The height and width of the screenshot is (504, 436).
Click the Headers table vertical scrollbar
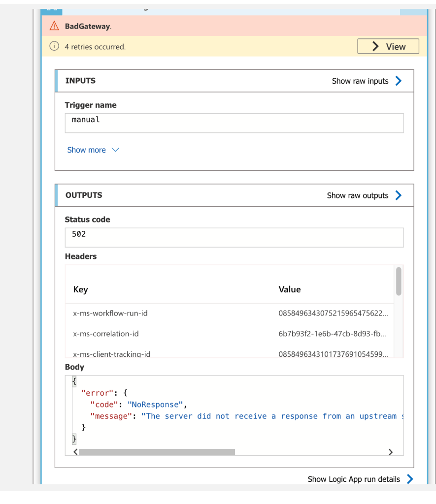click(x=399, y=281)
